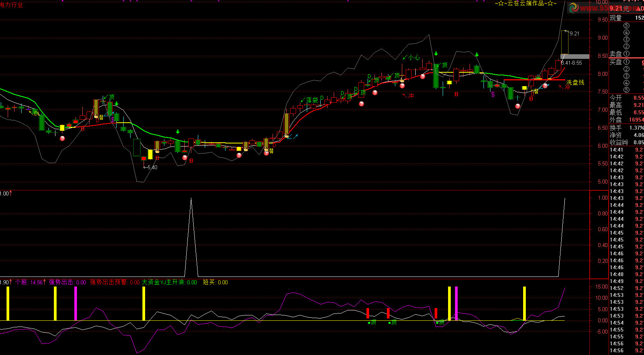Click the rightmost yellow bar in bottom indicator

(x=524, y=303)
